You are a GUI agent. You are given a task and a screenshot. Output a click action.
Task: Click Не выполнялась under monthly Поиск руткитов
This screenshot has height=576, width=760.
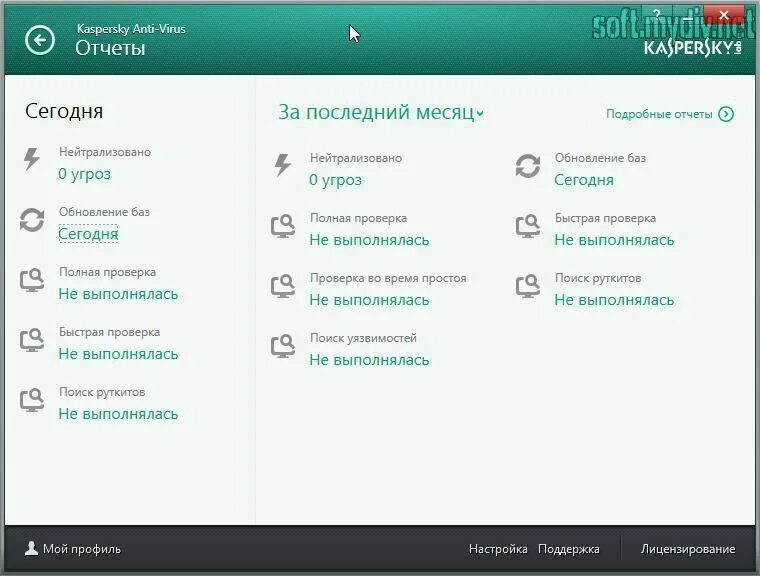click(x=614, y=300)
